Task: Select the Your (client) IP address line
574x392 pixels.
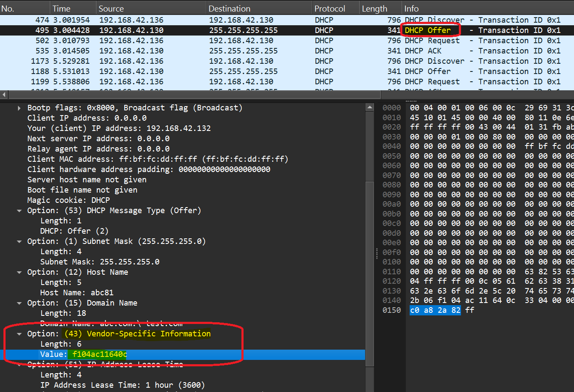Action: coord(119,128)
